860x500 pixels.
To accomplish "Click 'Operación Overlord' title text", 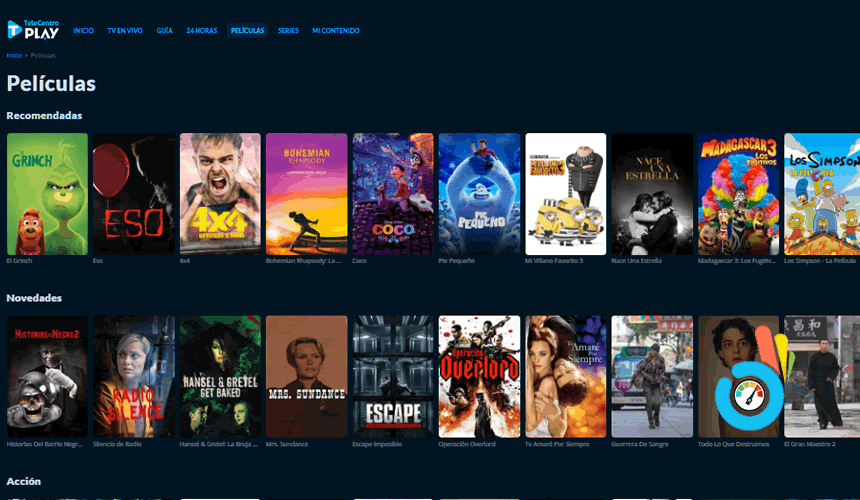I will point(467,444).
